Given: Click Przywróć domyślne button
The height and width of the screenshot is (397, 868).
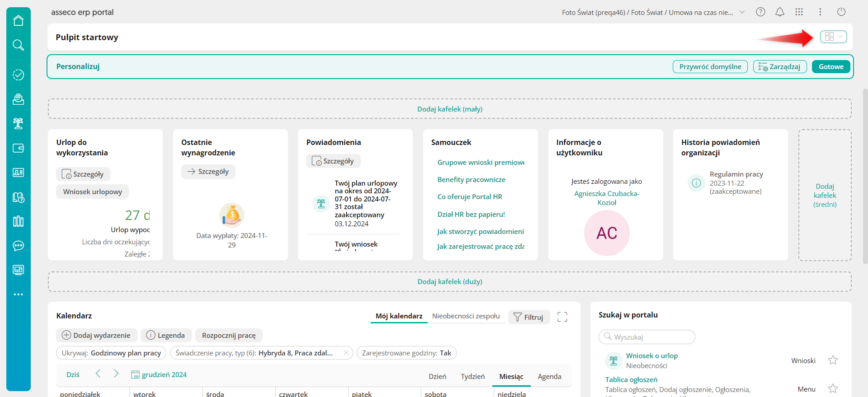Looking at the screenshot, I should (x=710, y=67).
